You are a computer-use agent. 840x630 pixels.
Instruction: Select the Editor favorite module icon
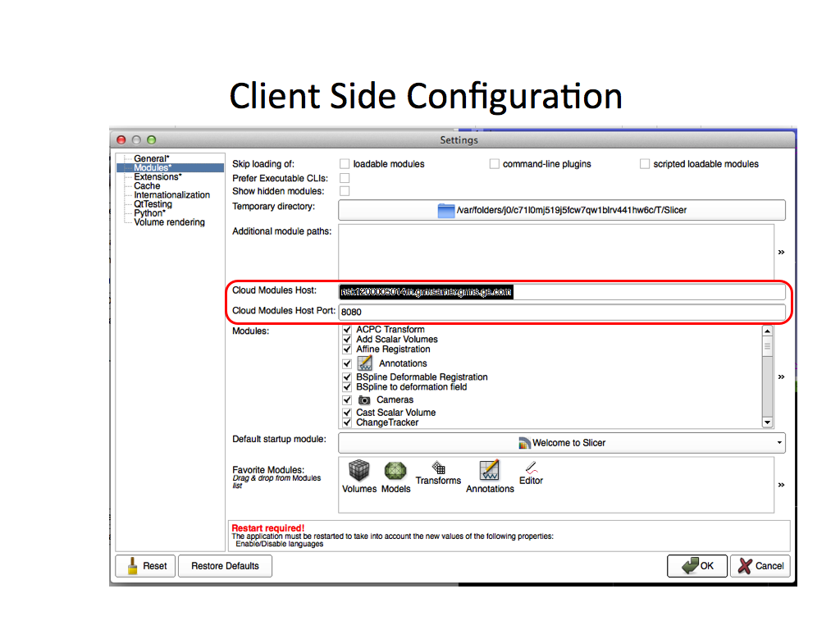(x=531, y=468)
